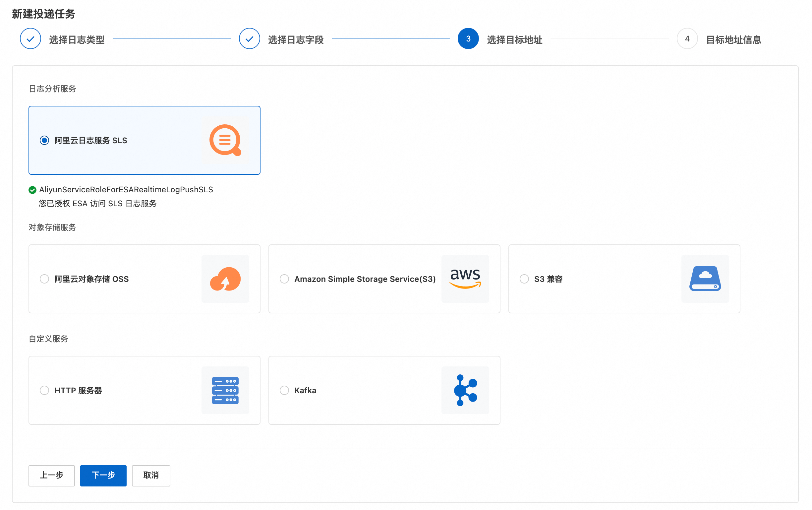Click AliyunServiceRoleForESARealtimeLogPushSLS role name
The height and width of the screenshot is (510, 812).
coord(126,190)
